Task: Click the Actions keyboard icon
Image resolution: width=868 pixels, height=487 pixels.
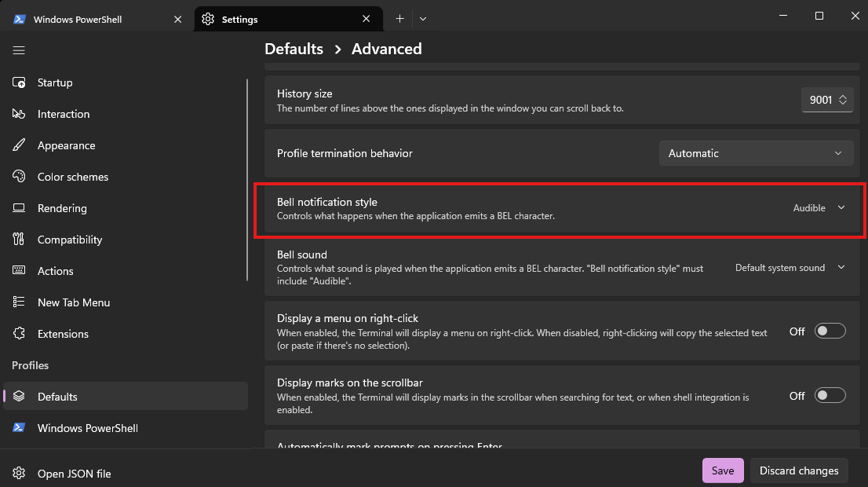Action: coord(19,271)
